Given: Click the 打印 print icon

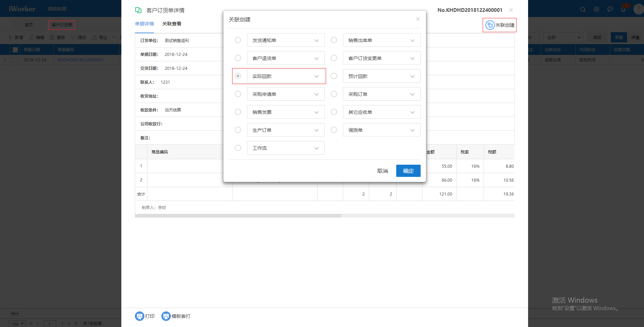Looking at the screenshot, I should pos(139,316).
